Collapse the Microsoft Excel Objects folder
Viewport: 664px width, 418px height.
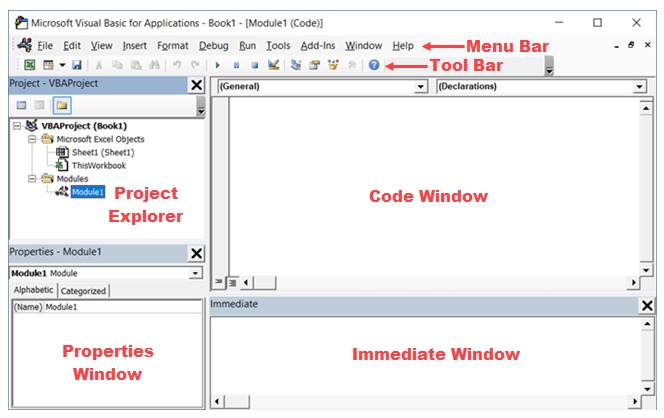(x=32, y=139)
